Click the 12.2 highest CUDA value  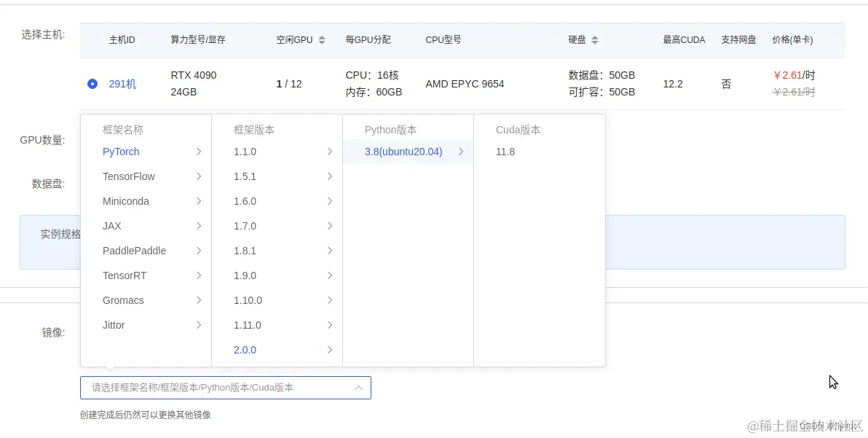click(673, 84)
